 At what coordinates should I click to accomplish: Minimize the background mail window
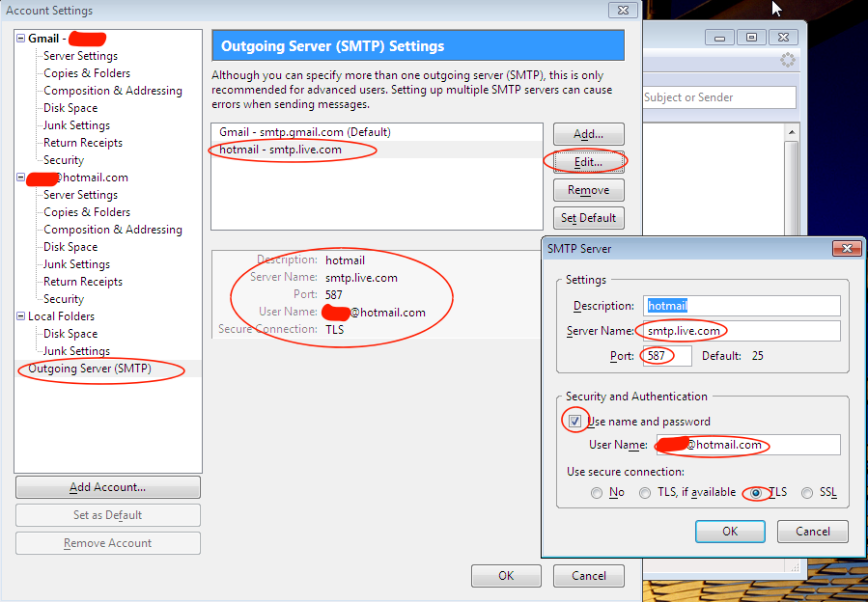pos(719,38)
